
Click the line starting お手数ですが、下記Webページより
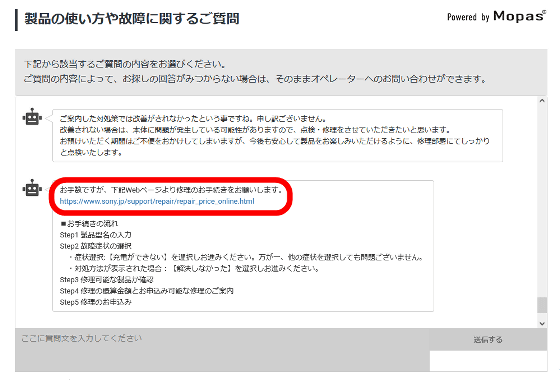click(171, 190)
